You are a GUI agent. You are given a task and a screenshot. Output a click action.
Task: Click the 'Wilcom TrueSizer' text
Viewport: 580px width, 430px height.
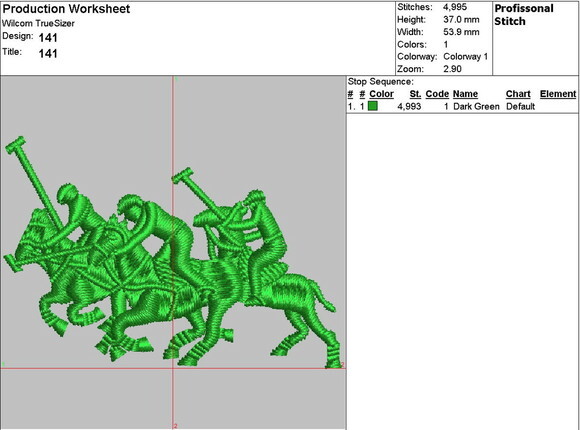pos(38,23)
